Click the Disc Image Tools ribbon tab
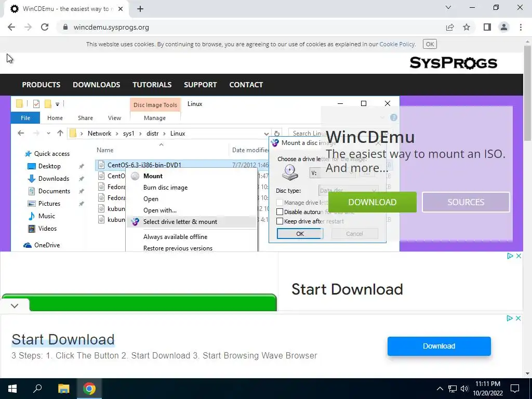The width and height of the screenshot is (532, 399). coord(155,105)
